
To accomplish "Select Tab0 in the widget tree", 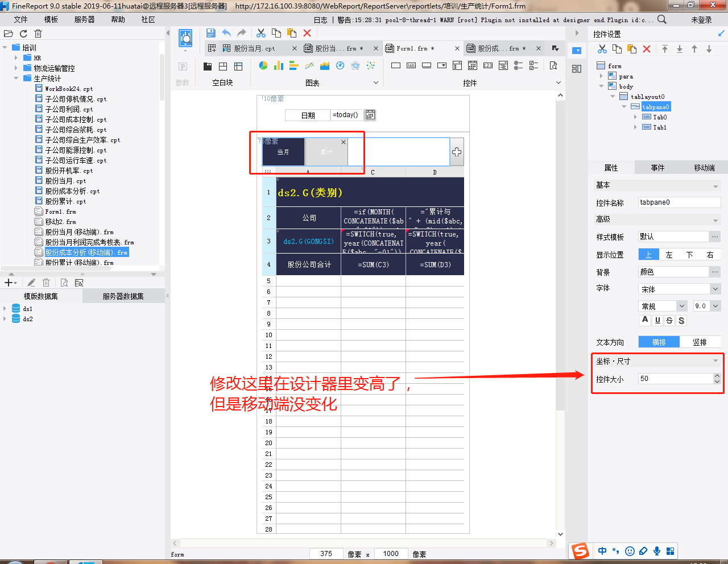I will click(x=660, y=117).
